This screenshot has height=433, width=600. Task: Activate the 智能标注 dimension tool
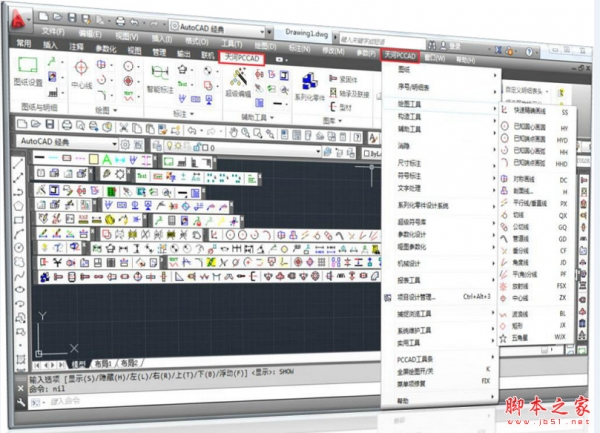(x=160, y=79)
